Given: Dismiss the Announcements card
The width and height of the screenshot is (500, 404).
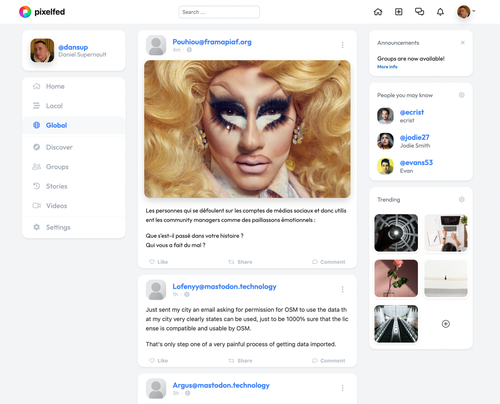Looking at the screenshot, I should [463, 43].
